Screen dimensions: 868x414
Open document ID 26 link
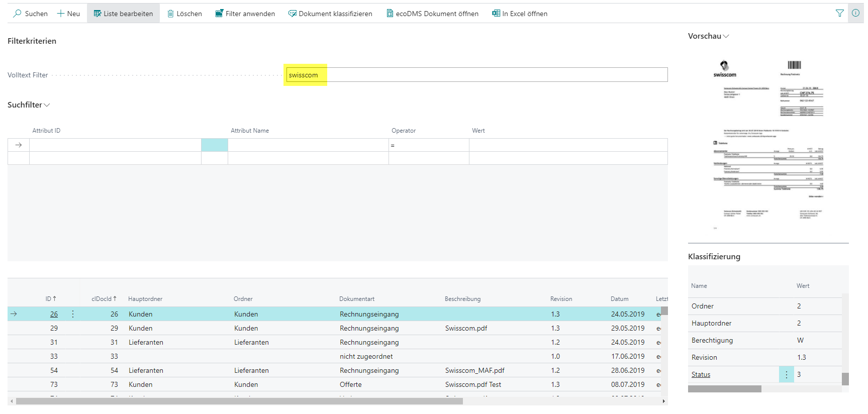coord(54,314)
